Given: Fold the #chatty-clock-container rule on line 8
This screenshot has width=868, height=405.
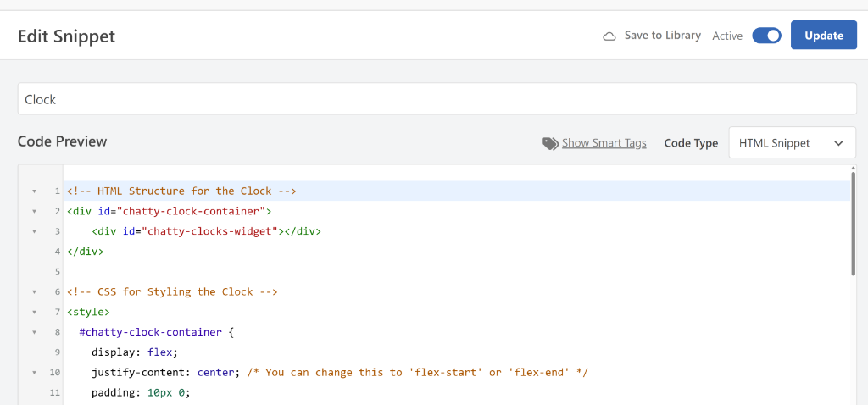Looking at the screenshot, I should [x=34, y=333].
